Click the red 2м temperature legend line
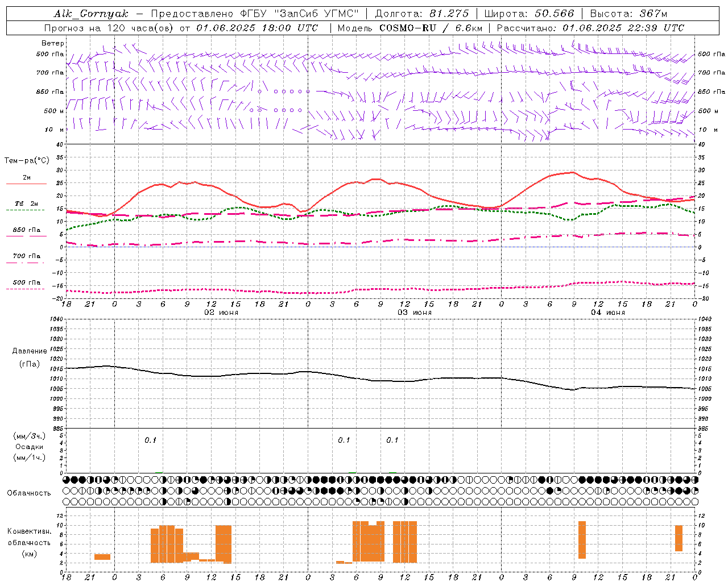Viewport: 728px width, 582px height. click(x=26, y=184)
